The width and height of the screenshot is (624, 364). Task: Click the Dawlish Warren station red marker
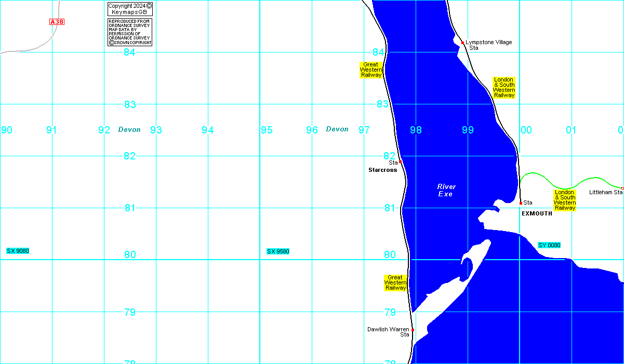coord(413,330)
